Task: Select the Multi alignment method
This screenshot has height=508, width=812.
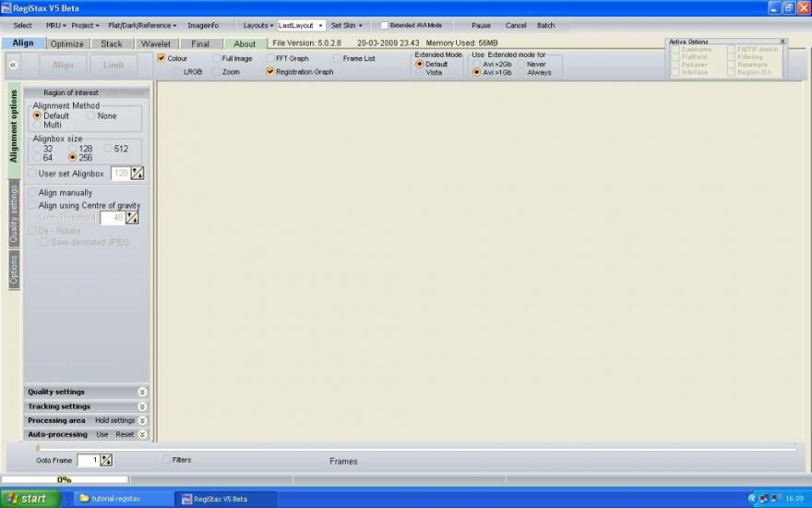Action: 37,125
